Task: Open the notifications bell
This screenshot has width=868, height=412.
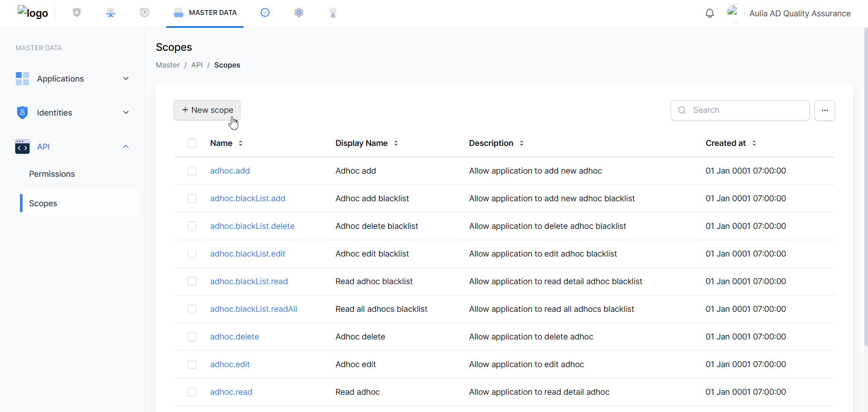Action: point(710,13)
